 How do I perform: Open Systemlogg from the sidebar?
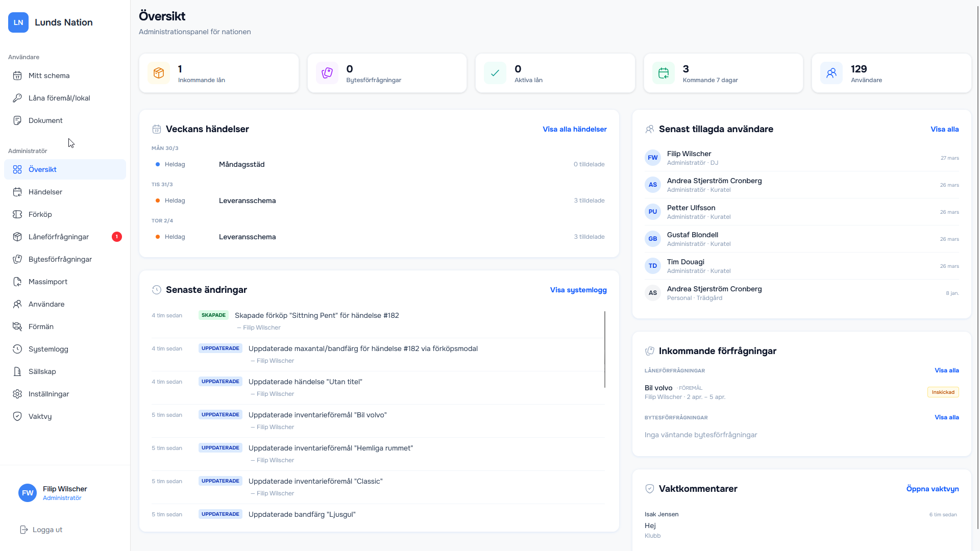48,349
